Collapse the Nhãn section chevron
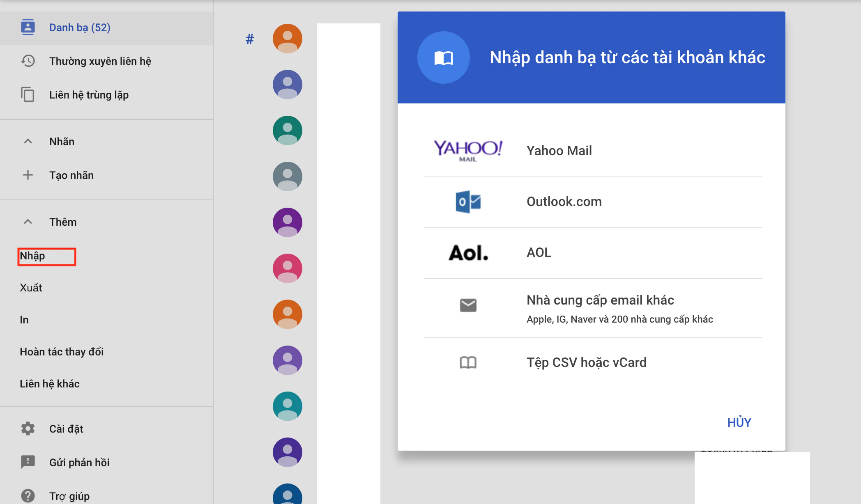The image size is (861, 504). [28, 142]
